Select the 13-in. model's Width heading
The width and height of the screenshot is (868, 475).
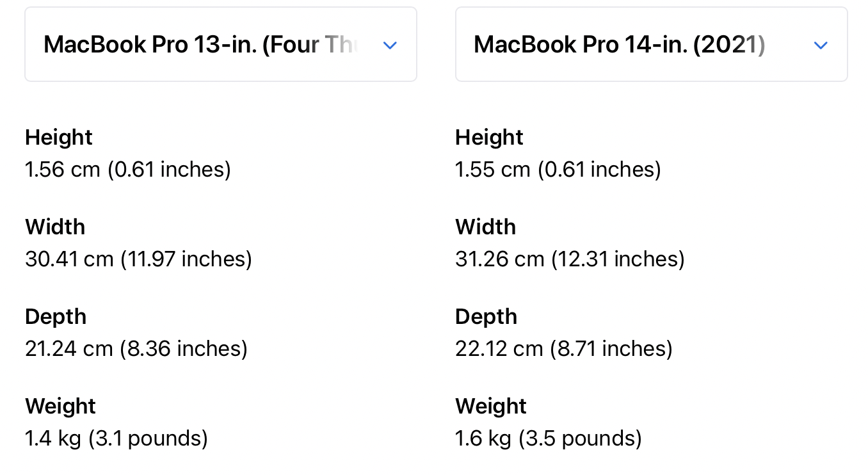pos(55,227)
